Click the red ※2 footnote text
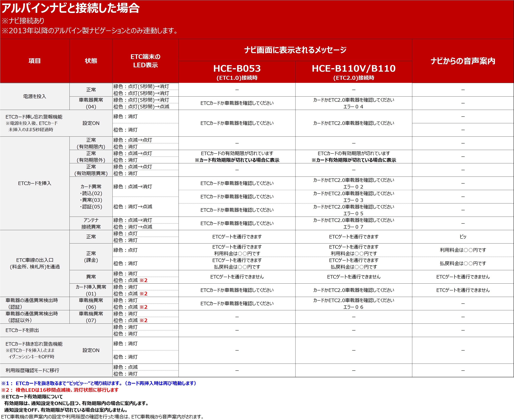 60,390
